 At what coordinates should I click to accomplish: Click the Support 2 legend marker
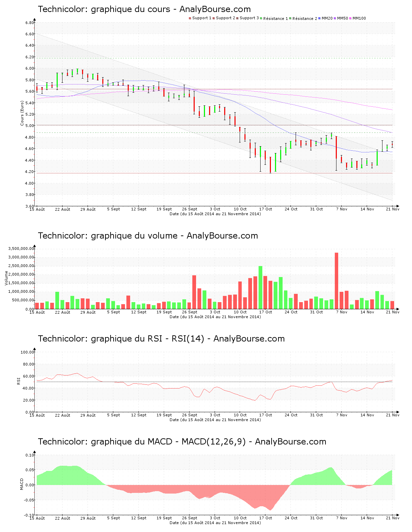coord(214,18)
